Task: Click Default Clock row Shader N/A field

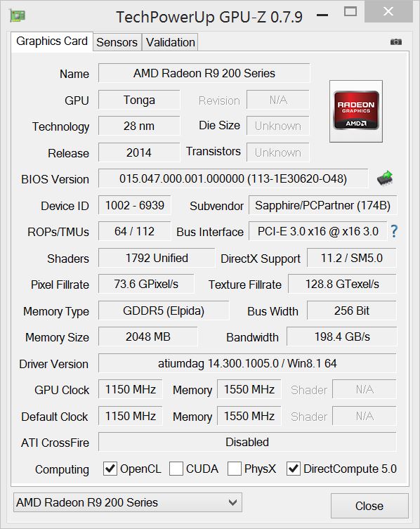Action: (x=365, y=416)
